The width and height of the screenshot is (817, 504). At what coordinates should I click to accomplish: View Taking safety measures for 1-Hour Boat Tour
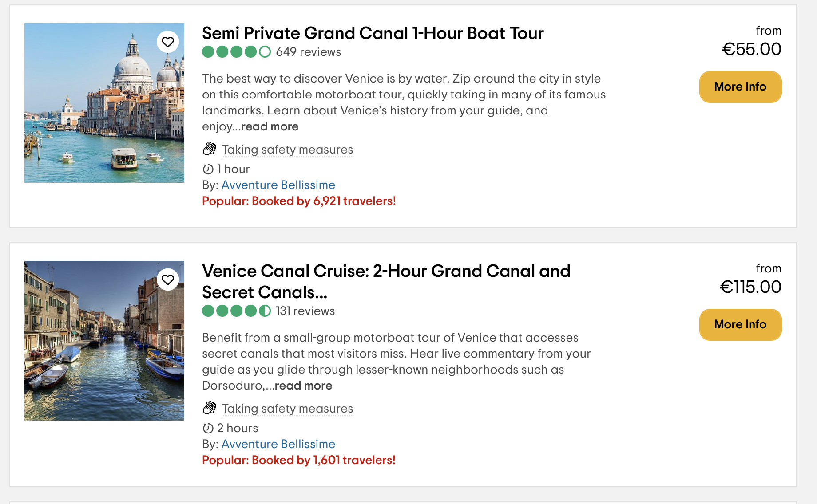coord(287,150)
